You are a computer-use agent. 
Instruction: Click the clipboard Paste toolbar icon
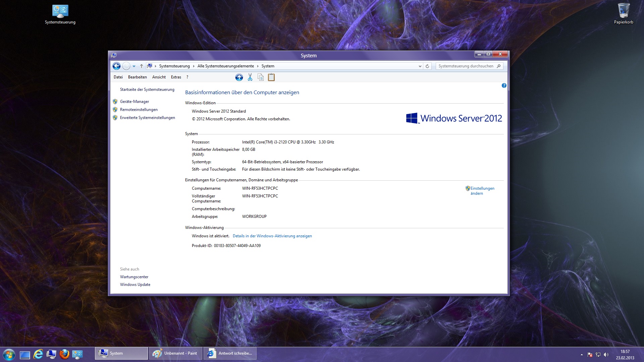(271, 77)
